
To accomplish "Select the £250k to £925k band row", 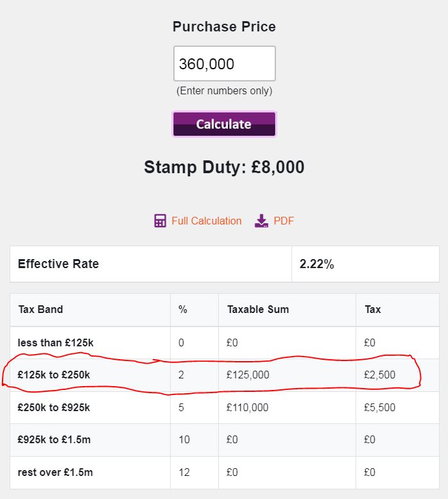I will (x=225, y=408).
